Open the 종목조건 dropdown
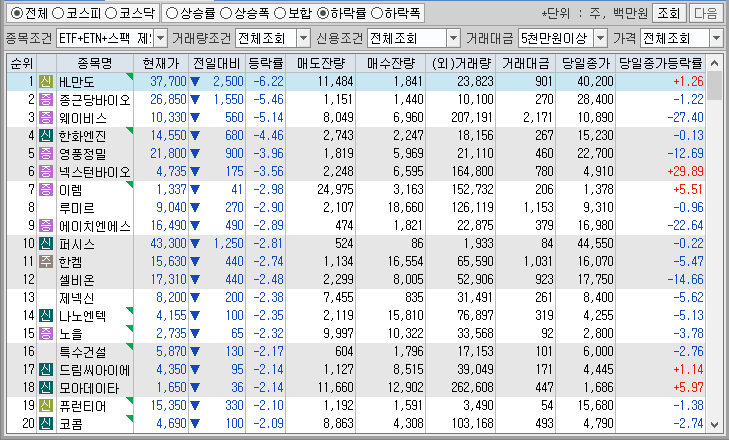 pyautogui.click(x=160, y=39)
